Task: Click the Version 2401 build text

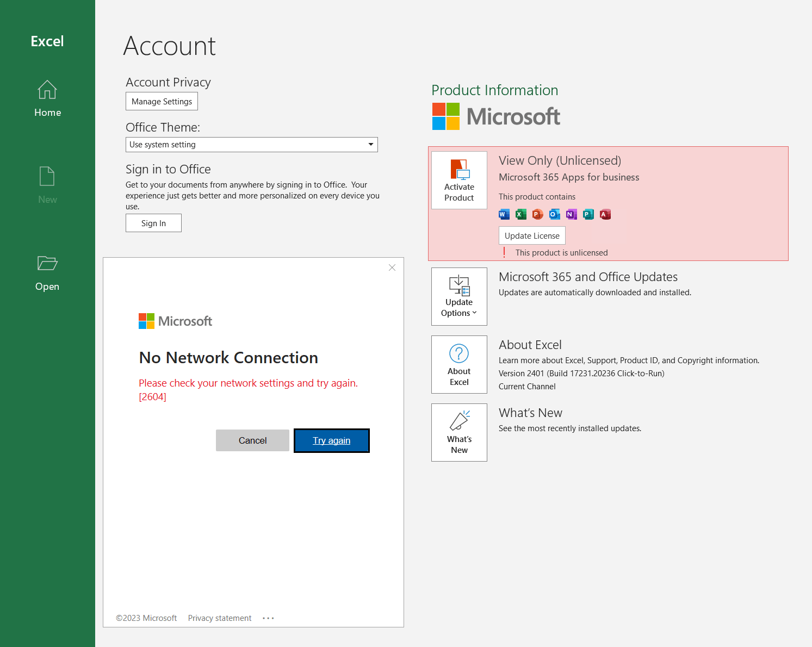Action: [x=581, y=374]
